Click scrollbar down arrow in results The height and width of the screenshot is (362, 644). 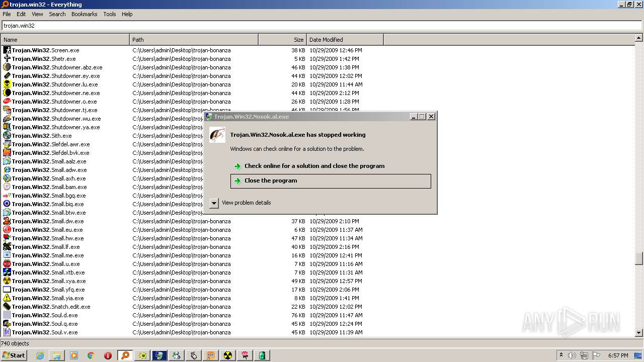639,332
